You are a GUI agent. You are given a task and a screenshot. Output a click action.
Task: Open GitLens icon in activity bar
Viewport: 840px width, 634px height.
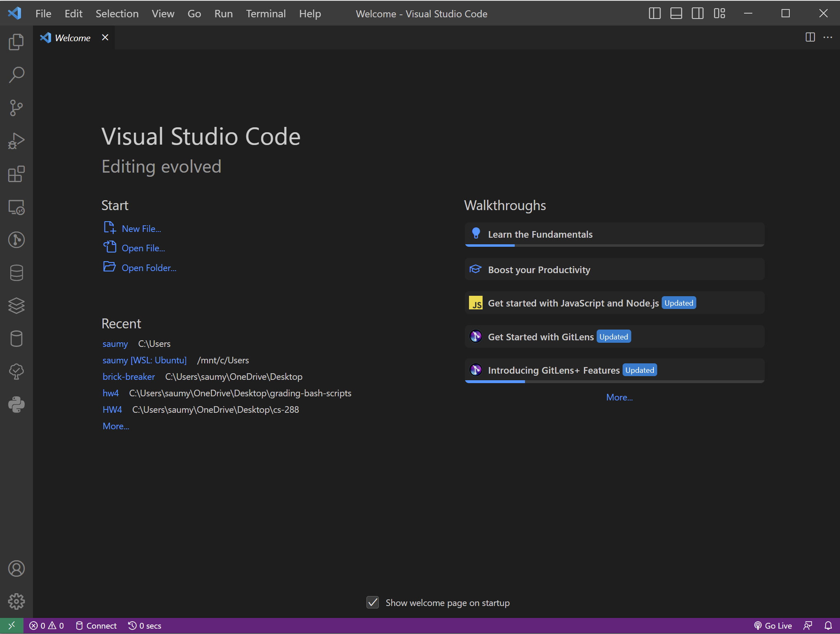click(16, 240)
